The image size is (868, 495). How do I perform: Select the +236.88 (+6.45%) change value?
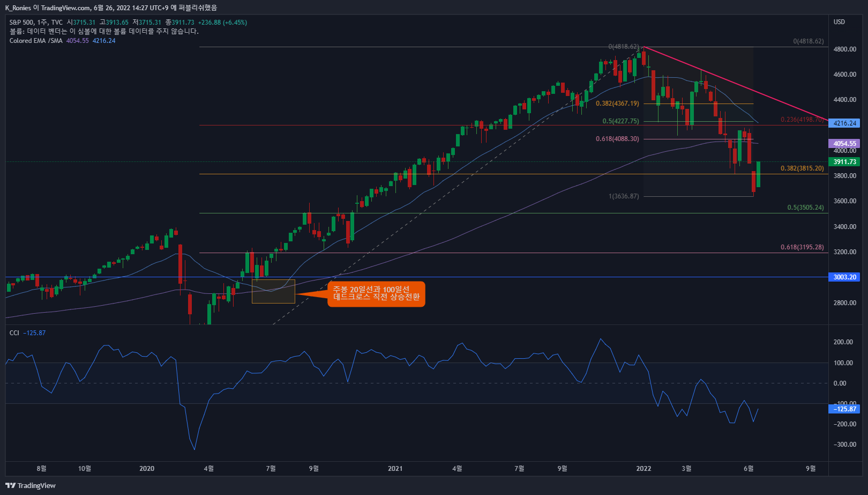222,23
